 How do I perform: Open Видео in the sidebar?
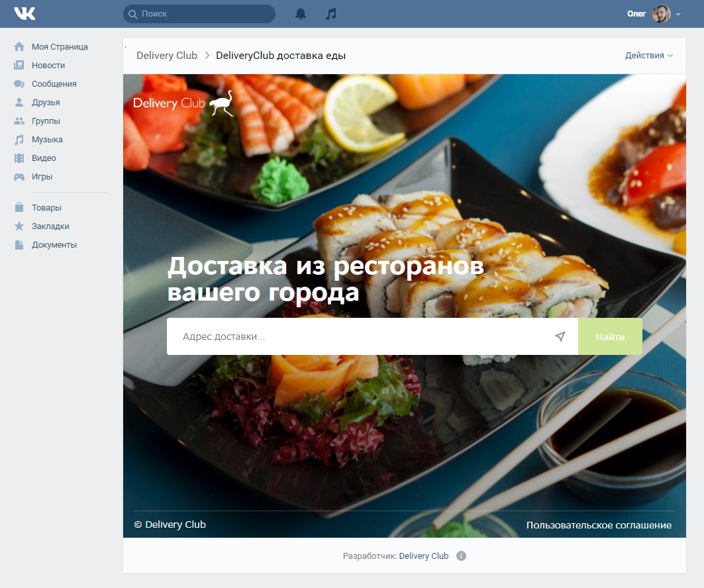click(44, 158)
